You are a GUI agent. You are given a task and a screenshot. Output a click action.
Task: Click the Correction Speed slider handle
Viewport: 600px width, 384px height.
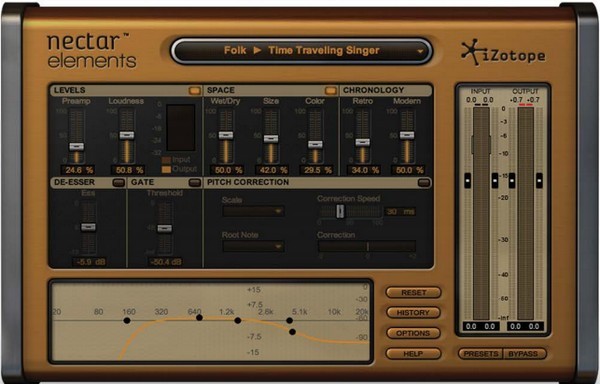click(340, 212)
